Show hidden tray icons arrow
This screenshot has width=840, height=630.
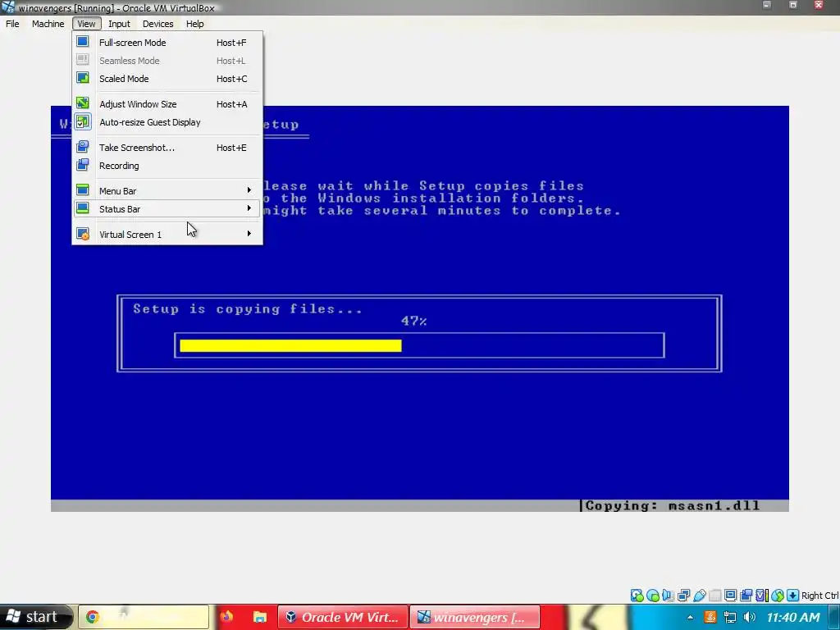[x=690, y=618]
